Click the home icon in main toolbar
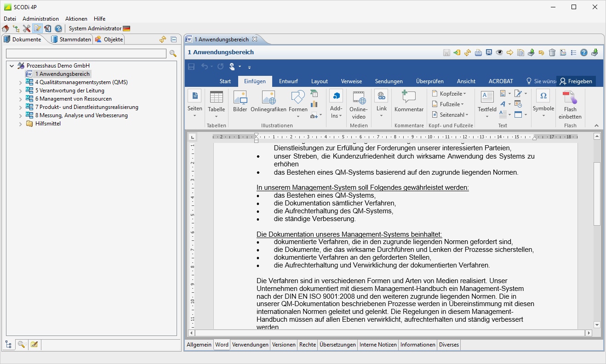This screenshot has height=364, width=606. pos(6,28)
